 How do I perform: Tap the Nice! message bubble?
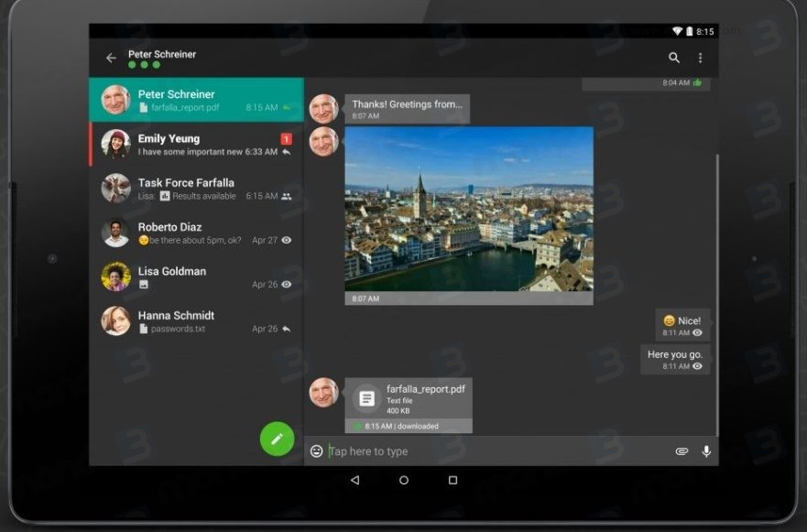[682, 325]
